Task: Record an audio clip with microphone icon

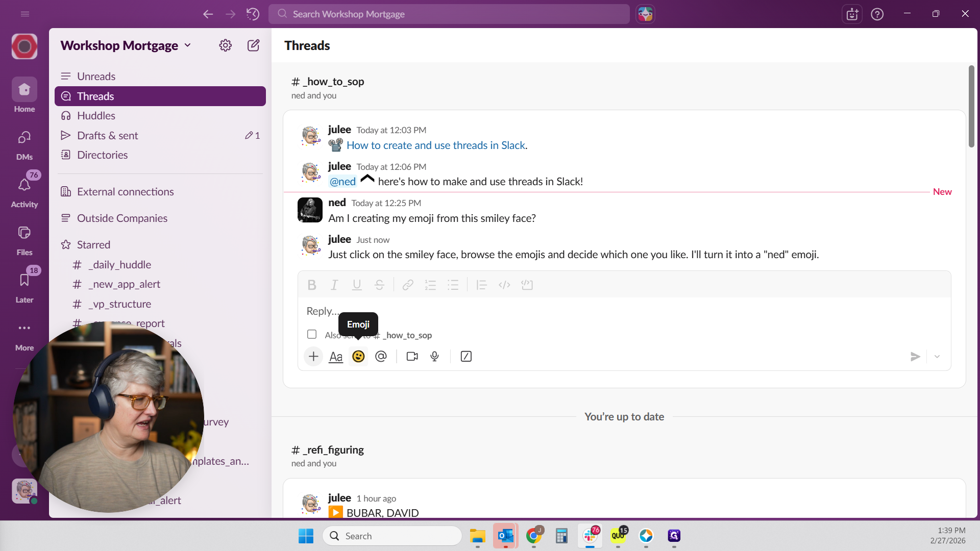Action: [434, 357]
